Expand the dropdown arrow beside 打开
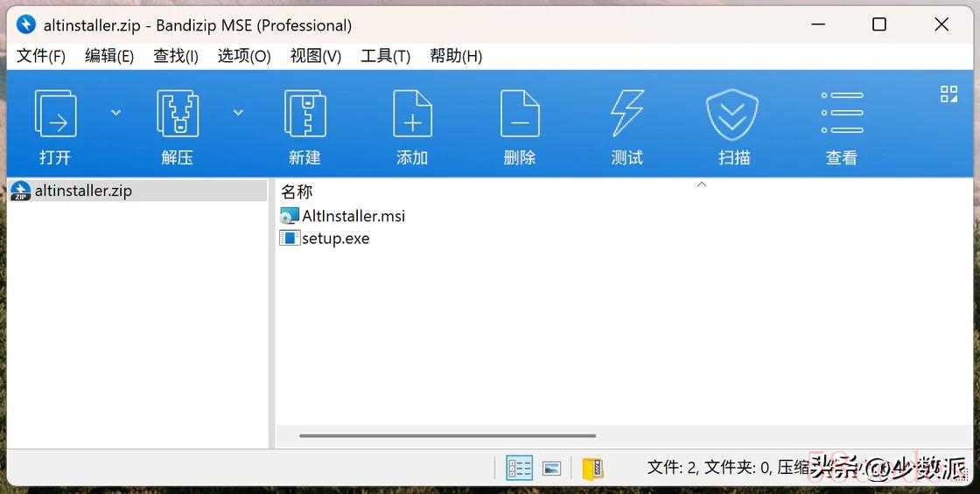The height and width of the screenshot is (494, 980). 115,113
